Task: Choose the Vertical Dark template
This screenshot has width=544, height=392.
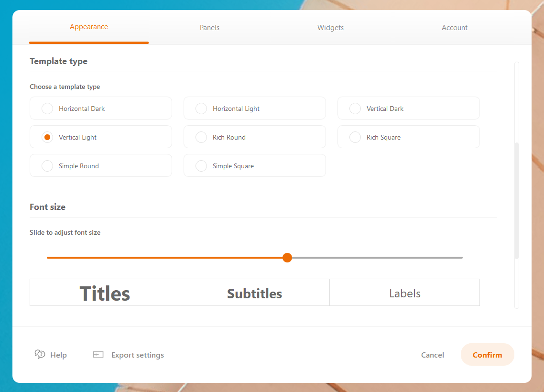Action: point(355,109)
